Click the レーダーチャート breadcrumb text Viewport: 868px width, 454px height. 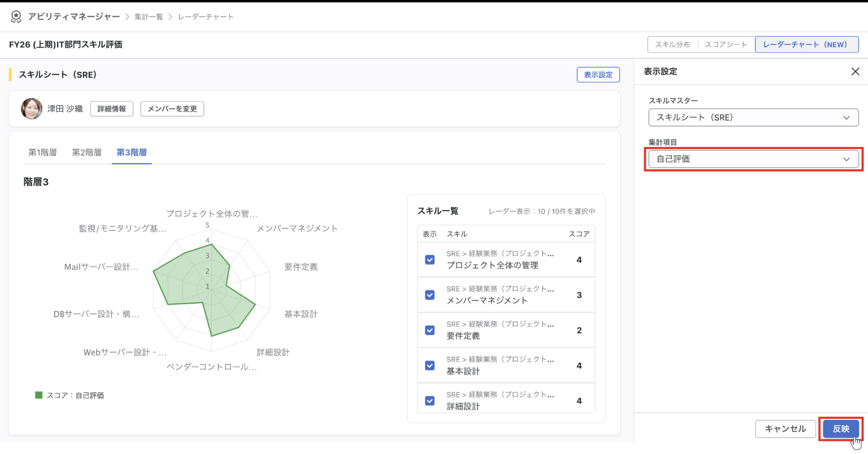(x=205, y=17)
